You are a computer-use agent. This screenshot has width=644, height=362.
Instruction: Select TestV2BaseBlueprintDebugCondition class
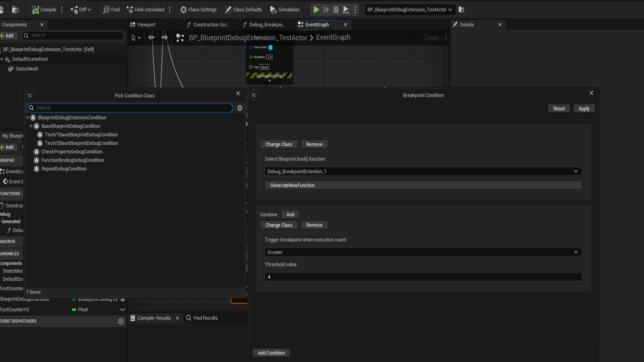pos(81,143)
